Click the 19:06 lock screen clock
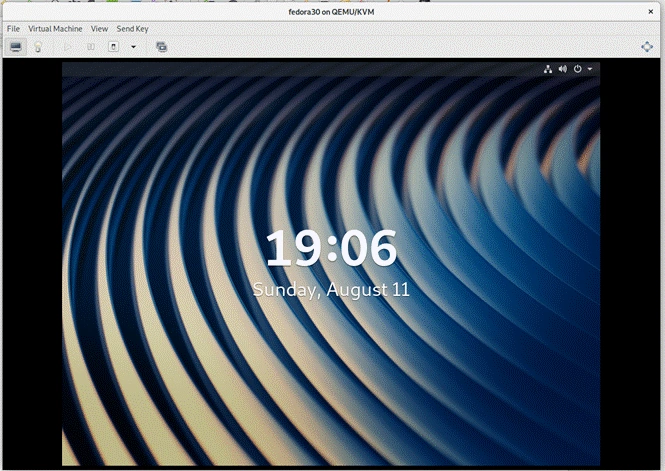This screenshot has width=665, height=471. coord(331,248)
